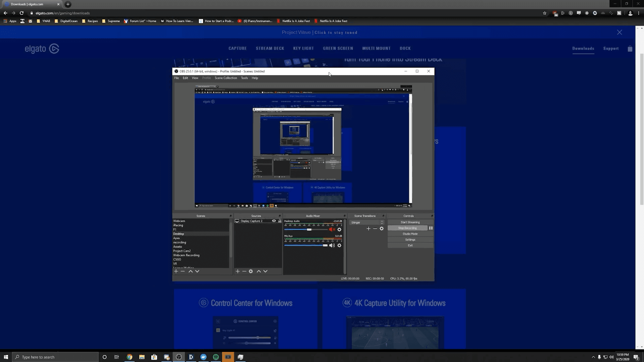Toggle Studio Mode in OBS Controls
Image resolution: width=644 pixels, height=362 pixels.
(x=410, y=234)
